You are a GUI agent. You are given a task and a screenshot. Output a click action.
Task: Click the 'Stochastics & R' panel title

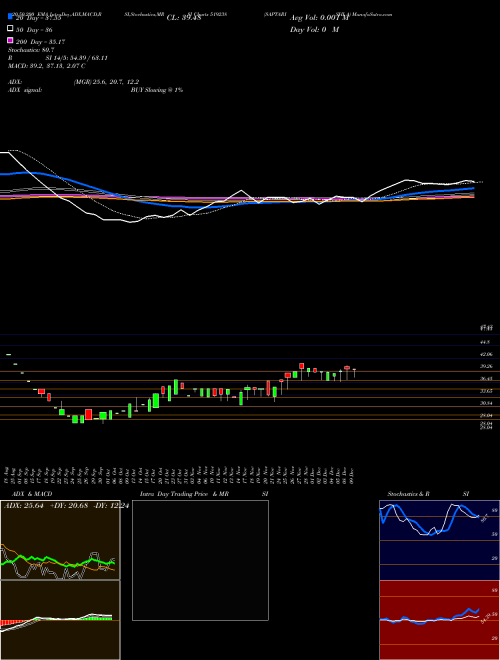[x=408, y=494]
